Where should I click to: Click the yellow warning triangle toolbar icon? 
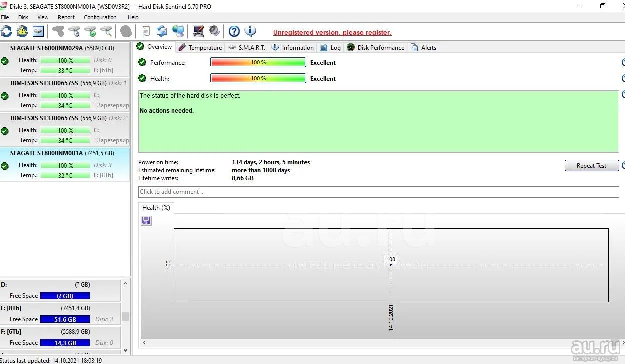[x=22, y=31]
